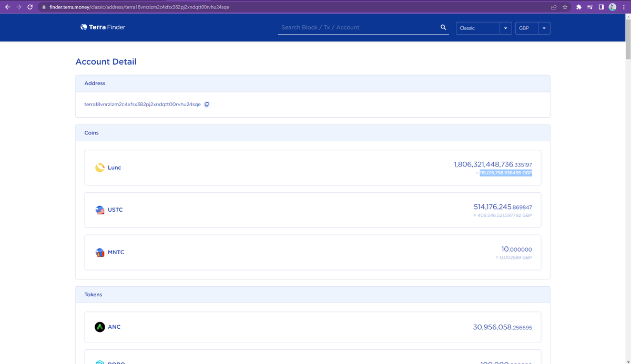Click the browser forward arrow

[x=18, y=7]
